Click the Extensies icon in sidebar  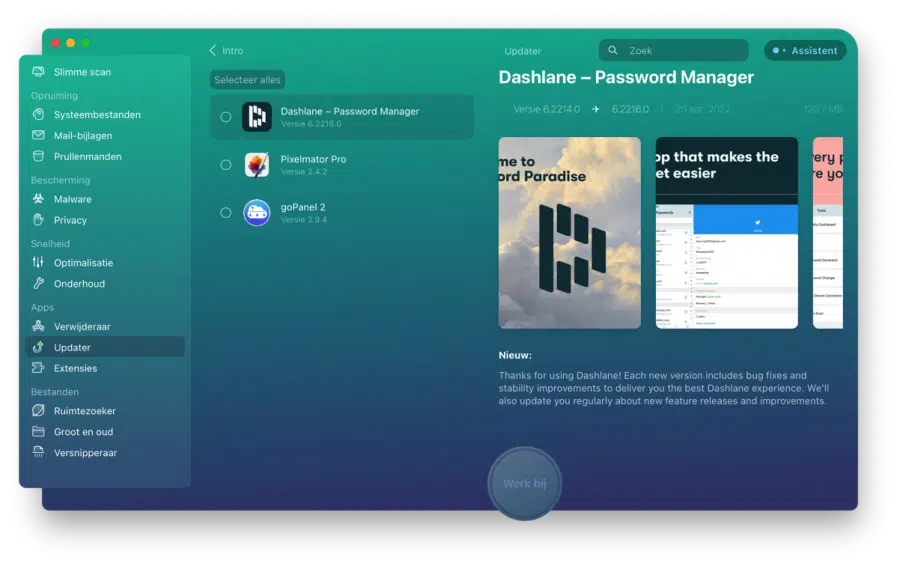coord(38,368)
